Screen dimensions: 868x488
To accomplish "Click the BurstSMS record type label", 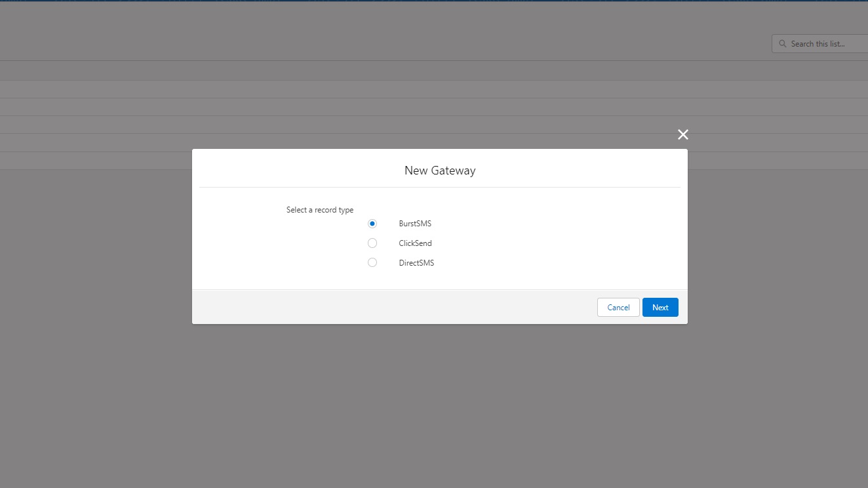I will (415, 224).
